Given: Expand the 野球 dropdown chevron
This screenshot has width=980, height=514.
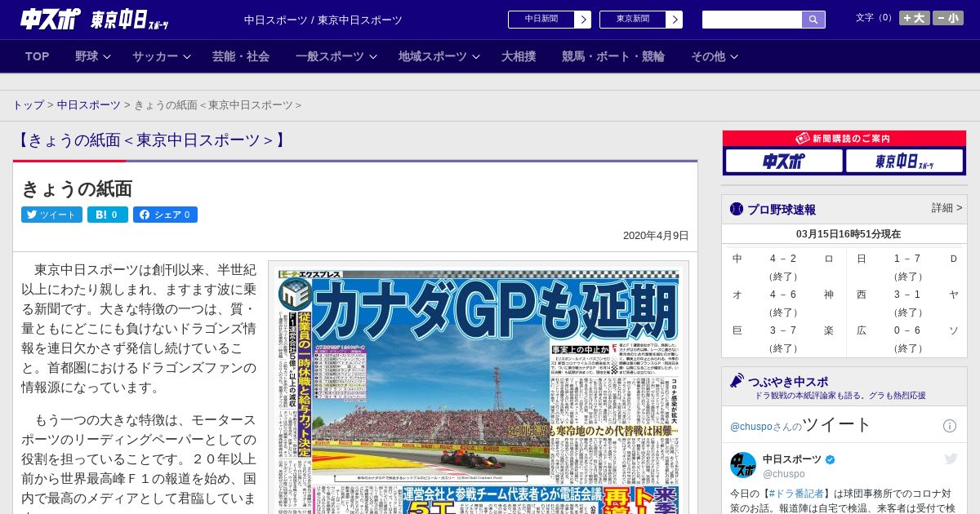Looking at the screenshot, I should (108, 57).
